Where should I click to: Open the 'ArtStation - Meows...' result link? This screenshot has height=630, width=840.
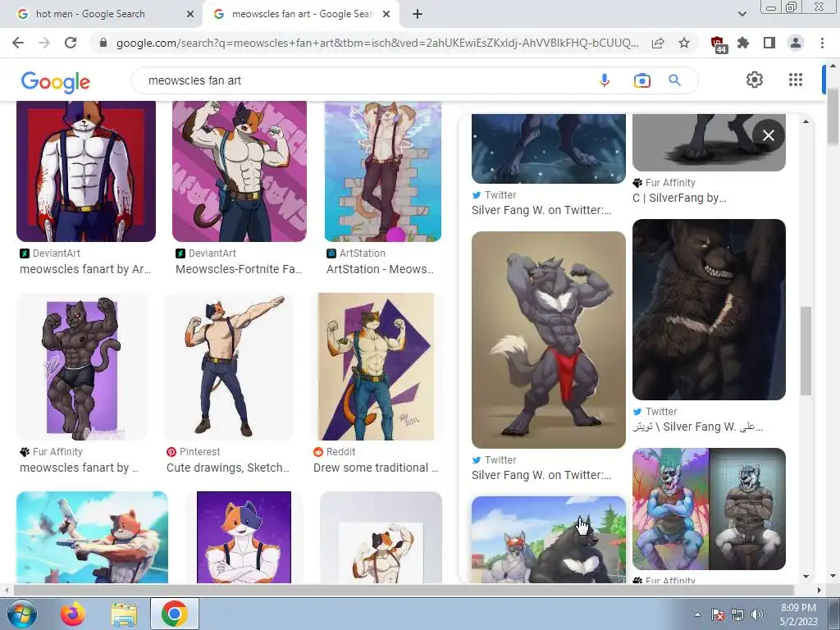[x=380, y=269]
